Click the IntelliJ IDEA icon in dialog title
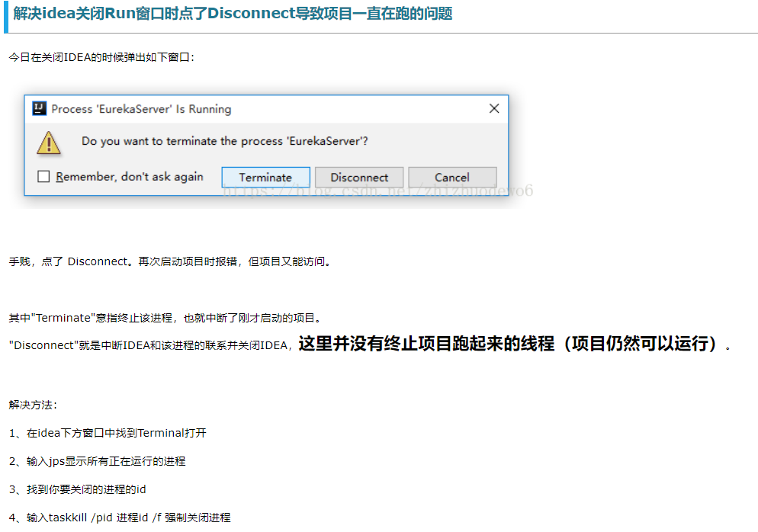Screen dimensions: 758x532 pos(39,108)
